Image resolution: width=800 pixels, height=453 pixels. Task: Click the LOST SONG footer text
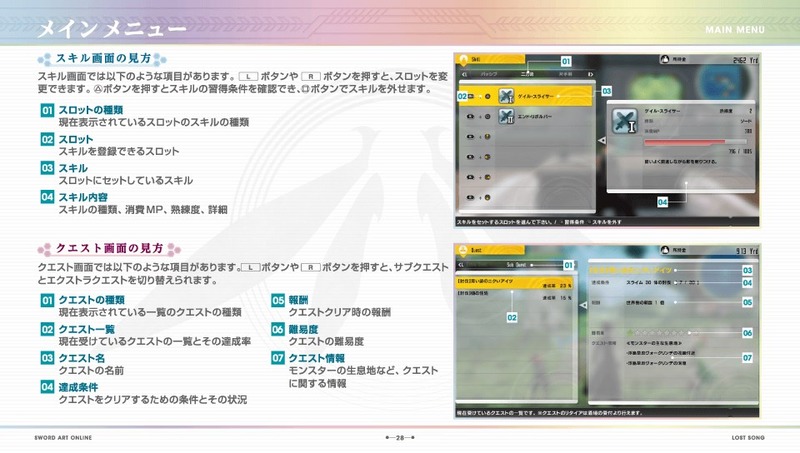tap(748, 438)
